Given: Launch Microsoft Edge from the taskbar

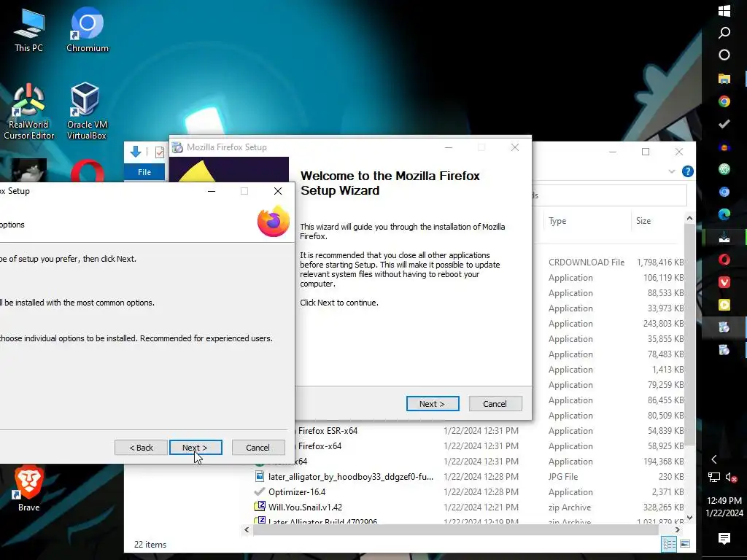Looking at the screenshot, I should [724, 214].
